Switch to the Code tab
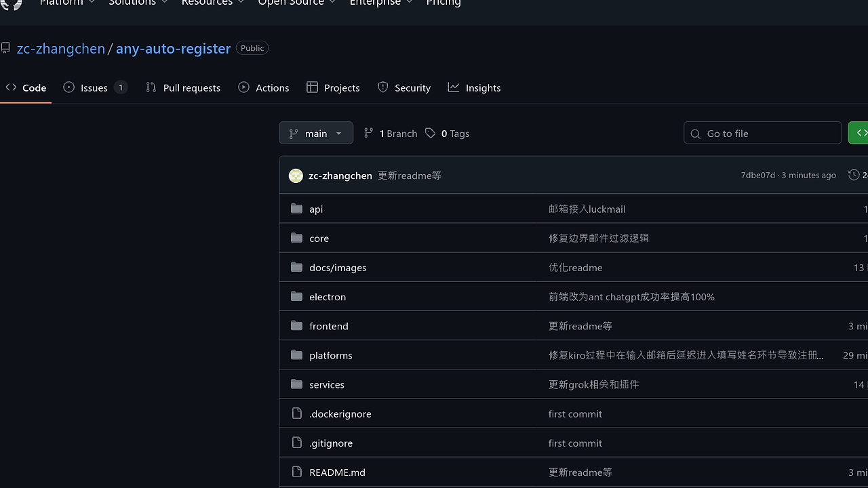The image size is (868, 488). (x=26, y=88)
